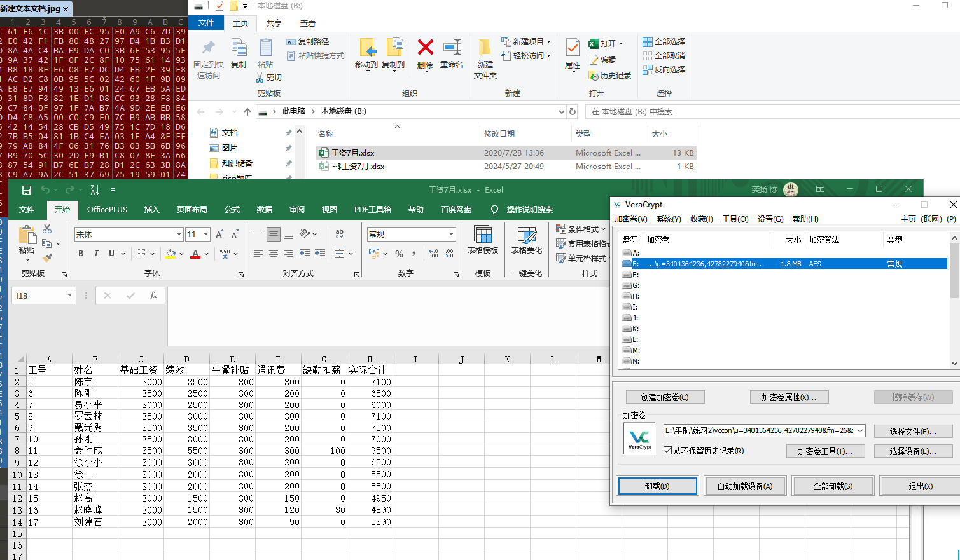Image resolution: width=960 pixels, height=560 pixels.
Task: Click the red font color A
Action: point(195,254)
